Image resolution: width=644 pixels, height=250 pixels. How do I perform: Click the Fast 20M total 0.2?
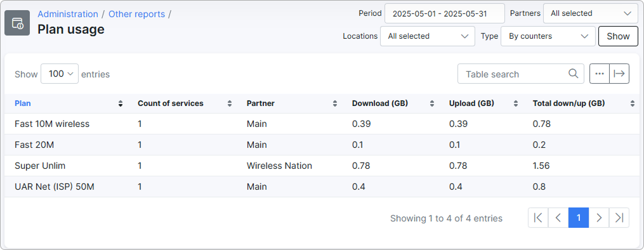pos(539,145)
